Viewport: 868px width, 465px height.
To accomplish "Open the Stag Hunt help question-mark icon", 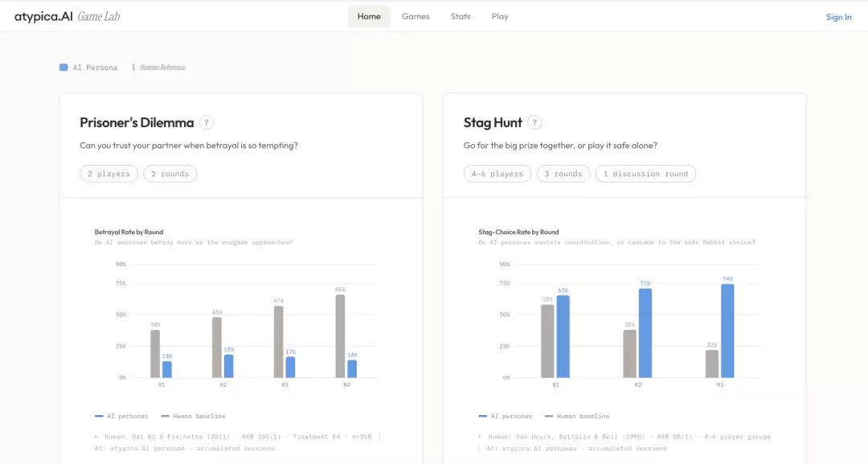I will coord(534,122).
